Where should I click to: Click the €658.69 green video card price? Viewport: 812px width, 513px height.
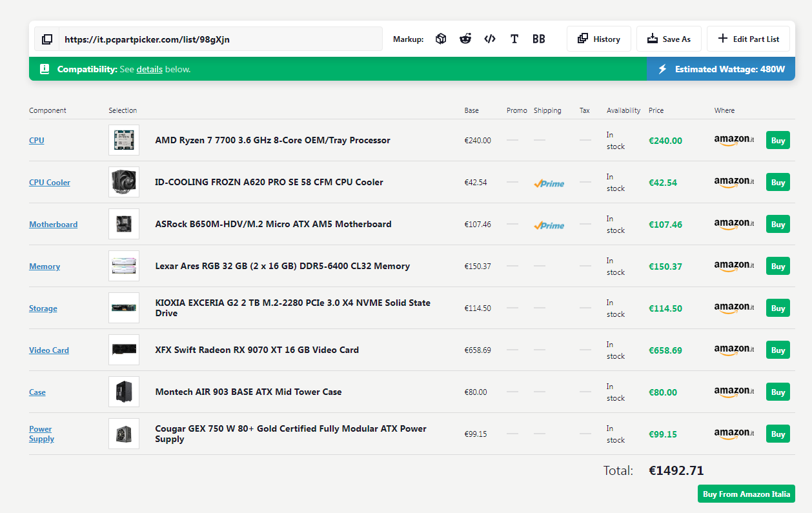[665, 350]
